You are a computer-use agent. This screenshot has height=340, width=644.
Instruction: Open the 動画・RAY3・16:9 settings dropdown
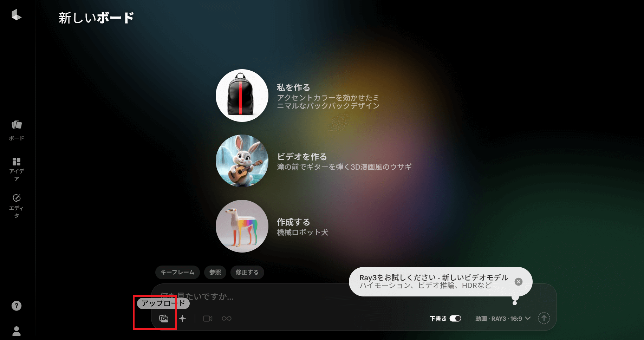tap(502, 318)
